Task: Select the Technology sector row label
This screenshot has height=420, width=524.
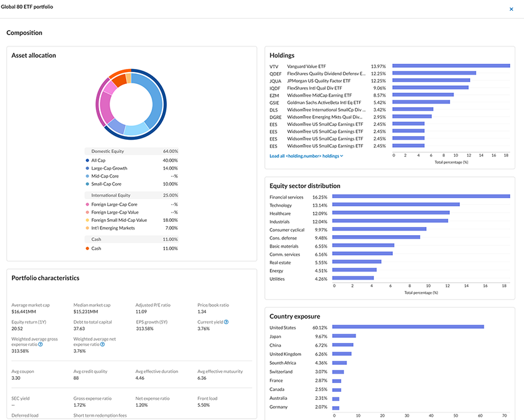Action: click(x=281, y=205)
